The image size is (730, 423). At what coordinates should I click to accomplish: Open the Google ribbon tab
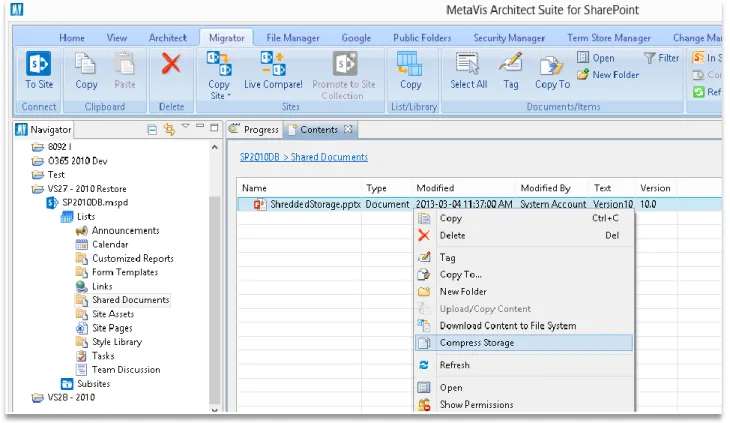pos(356,38)
